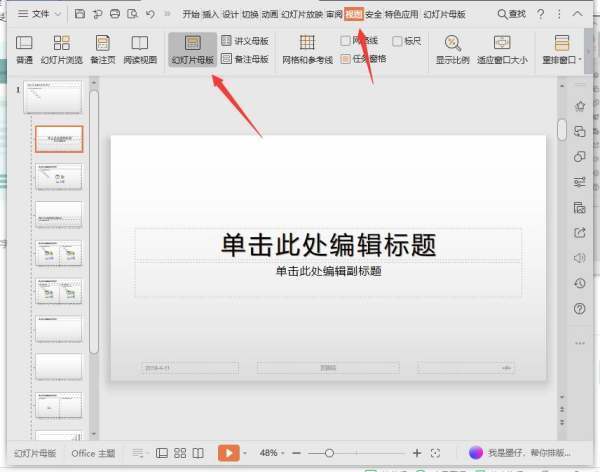Image resolution: width=600 pixels, height=472 pixels.
Task: Click the 备注母板 notes master button
Action: coord(245,59)
